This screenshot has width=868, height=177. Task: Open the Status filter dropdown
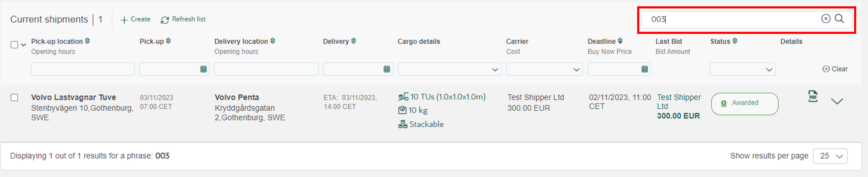pyautogui.click(x=742, y=69)
